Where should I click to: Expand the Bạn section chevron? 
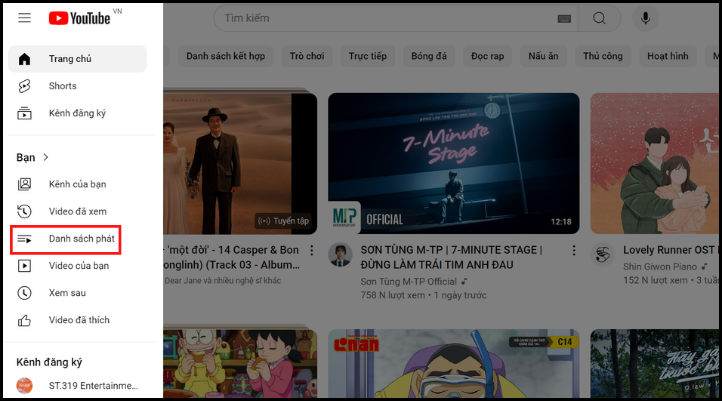[46, 157]
